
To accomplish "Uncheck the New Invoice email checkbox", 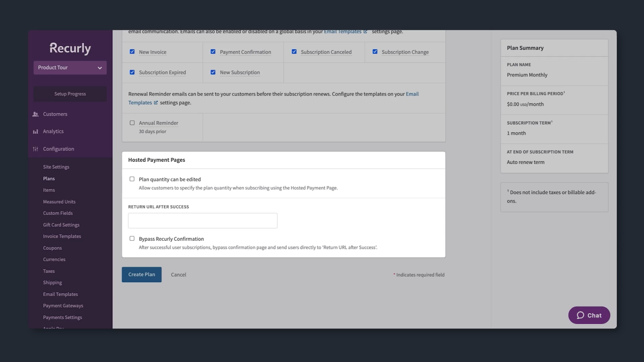I will tap(132, 51).
